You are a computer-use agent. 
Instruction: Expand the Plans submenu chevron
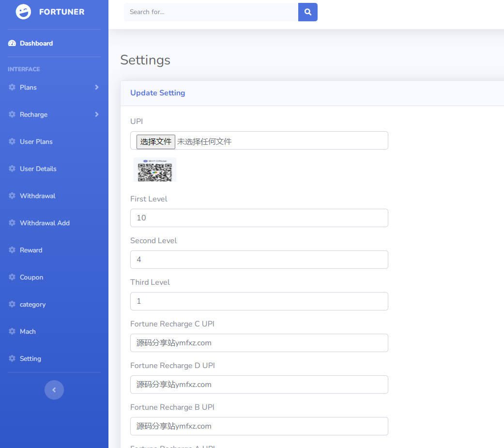point(97,88)
